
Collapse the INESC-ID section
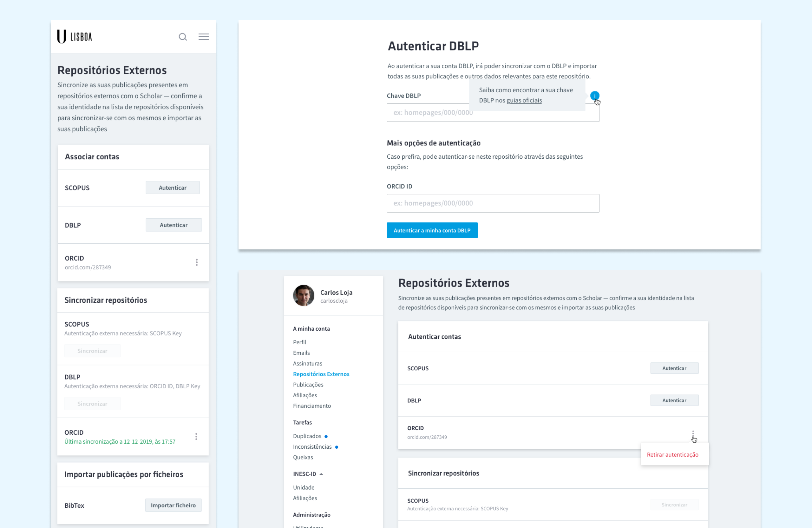tap(321, 474)
